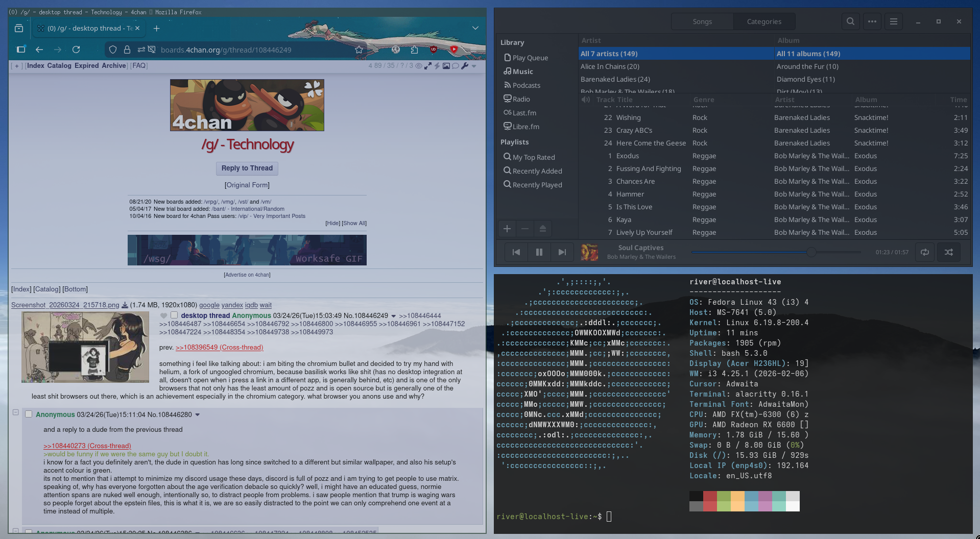Go back in Firefox history

tap(39, 50)
